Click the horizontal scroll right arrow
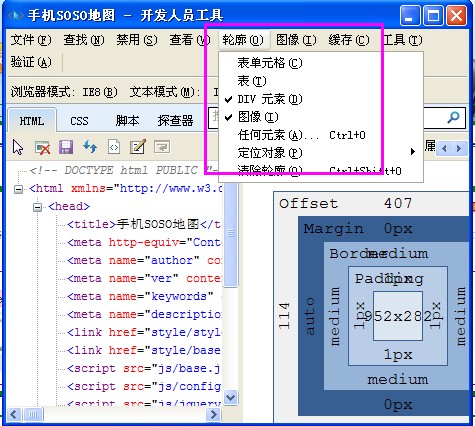This screenshot has width=475, height=426. click(213, 415)
